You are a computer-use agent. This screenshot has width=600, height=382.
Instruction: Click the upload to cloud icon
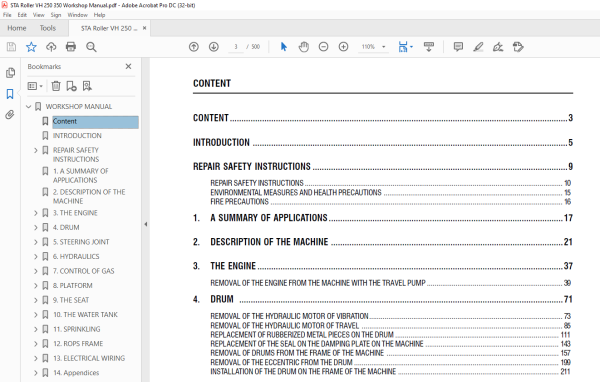pos(51,47)
